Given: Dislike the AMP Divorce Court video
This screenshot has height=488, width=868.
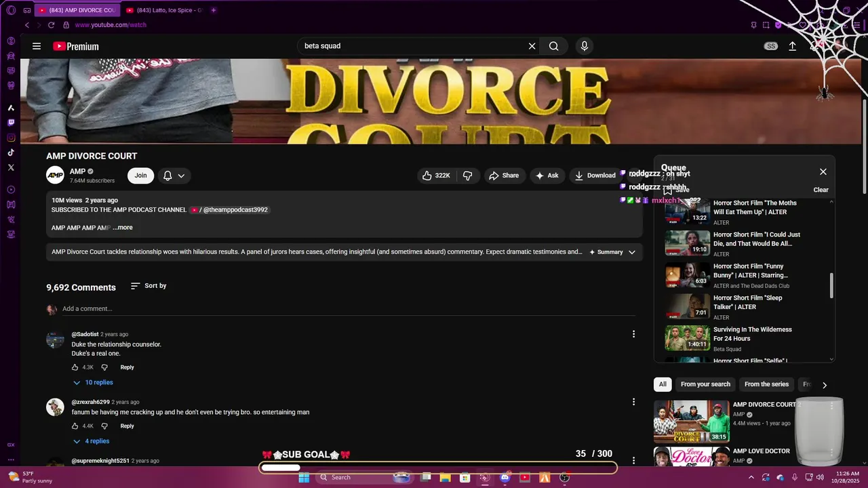Looking at the screenshot, I should click(x=467, y=176).
